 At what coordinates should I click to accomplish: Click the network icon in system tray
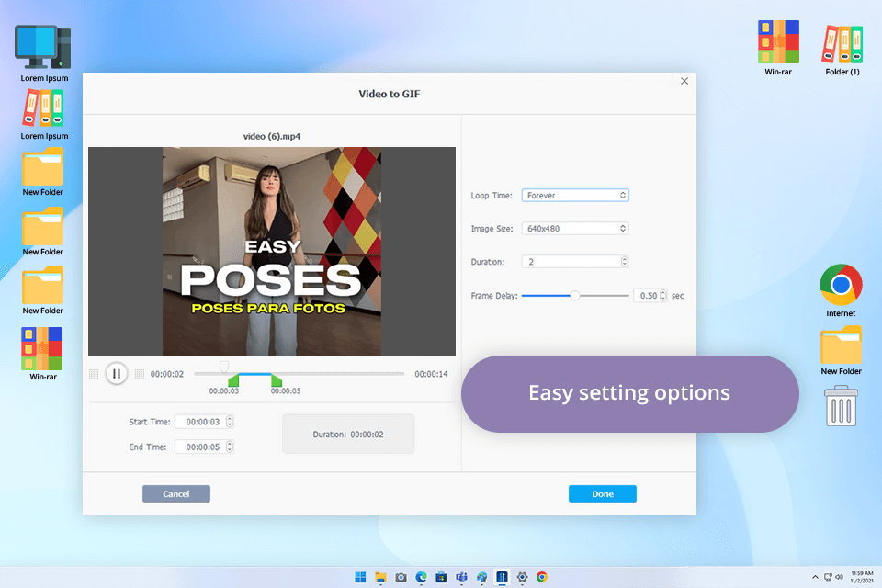(828, 577)
